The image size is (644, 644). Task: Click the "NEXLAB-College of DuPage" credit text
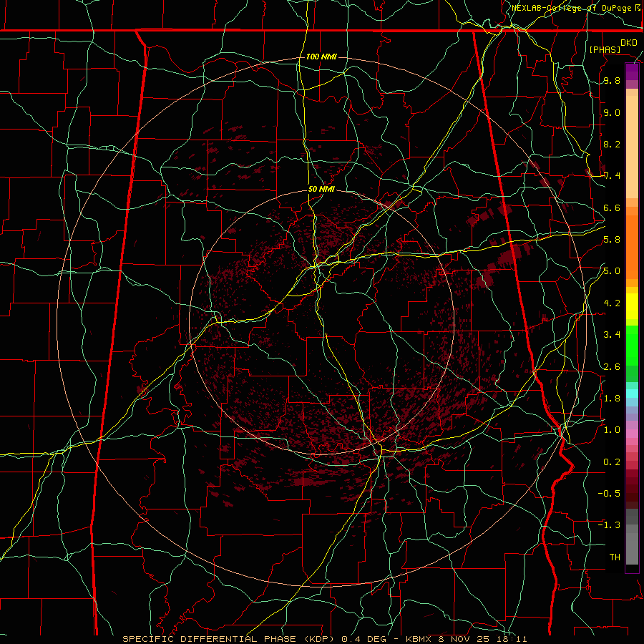coord(573,8)
